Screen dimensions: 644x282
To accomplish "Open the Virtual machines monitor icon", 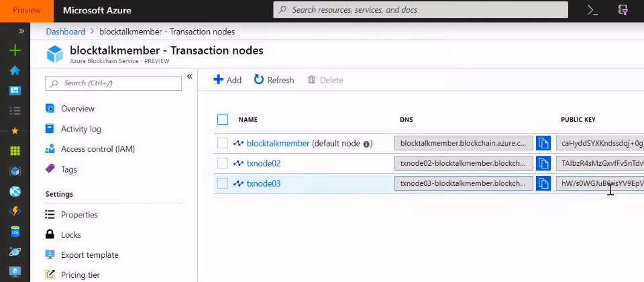I will [x=15, y=271].
